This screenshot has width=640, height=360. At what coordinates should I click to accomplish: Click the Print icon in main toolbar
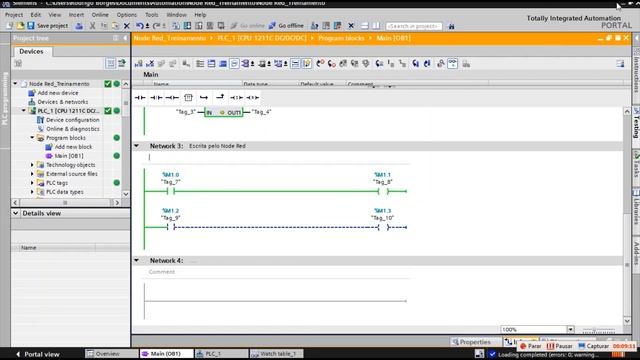(x=79, y=26)
